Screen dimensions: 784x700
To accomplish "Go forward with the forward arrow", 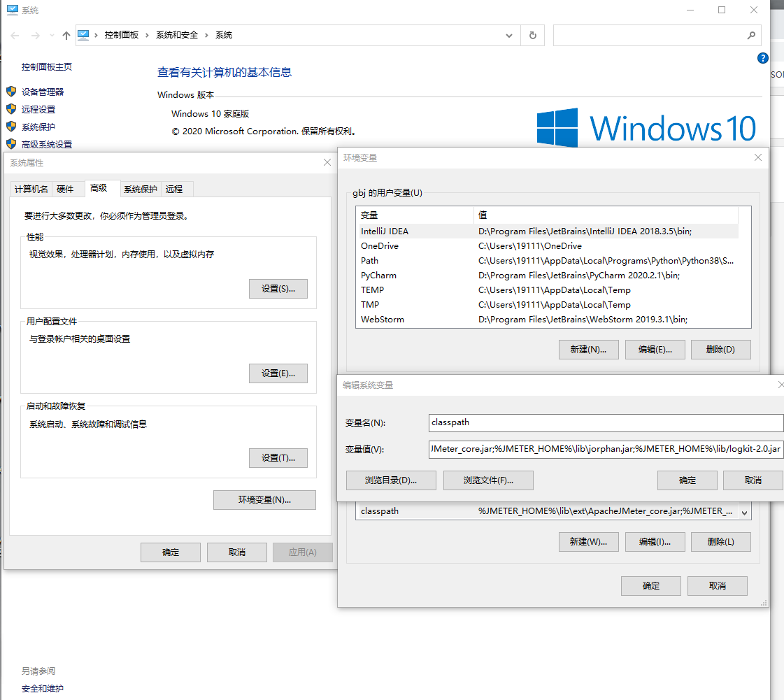I will (x=36, y=36).
